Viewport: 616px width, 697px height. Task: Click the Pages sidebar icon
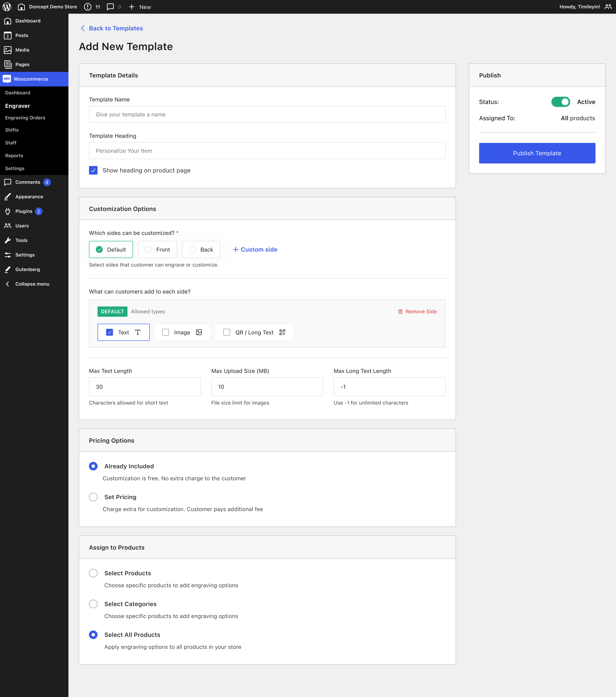click(8, 64)
